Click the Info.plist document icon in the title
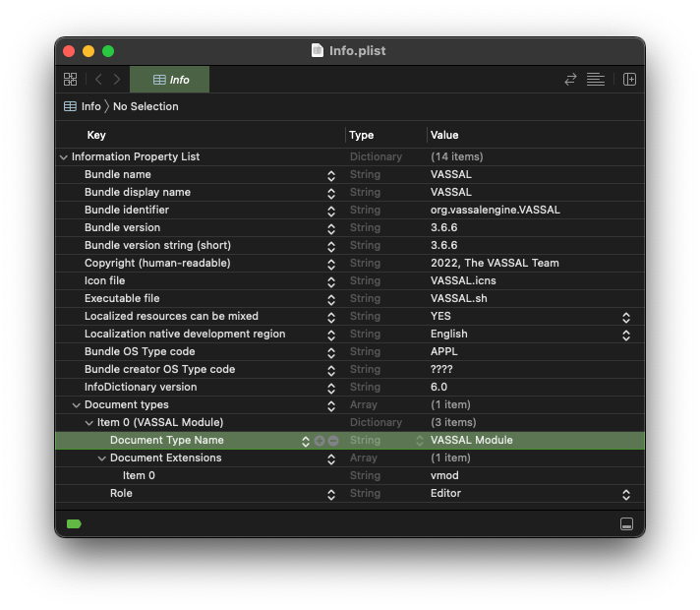 pos(317,50)
